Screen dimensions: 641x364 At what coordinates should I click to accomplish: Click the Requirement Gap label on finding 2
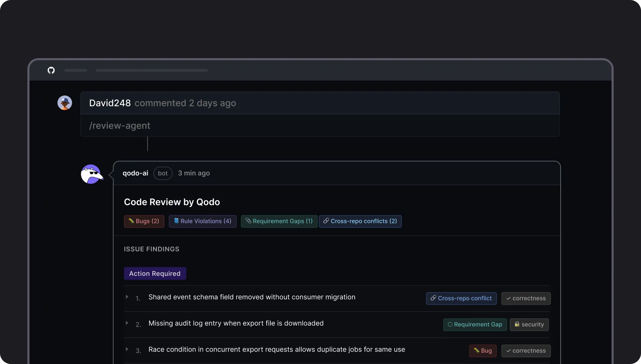[x=475, y=325]
